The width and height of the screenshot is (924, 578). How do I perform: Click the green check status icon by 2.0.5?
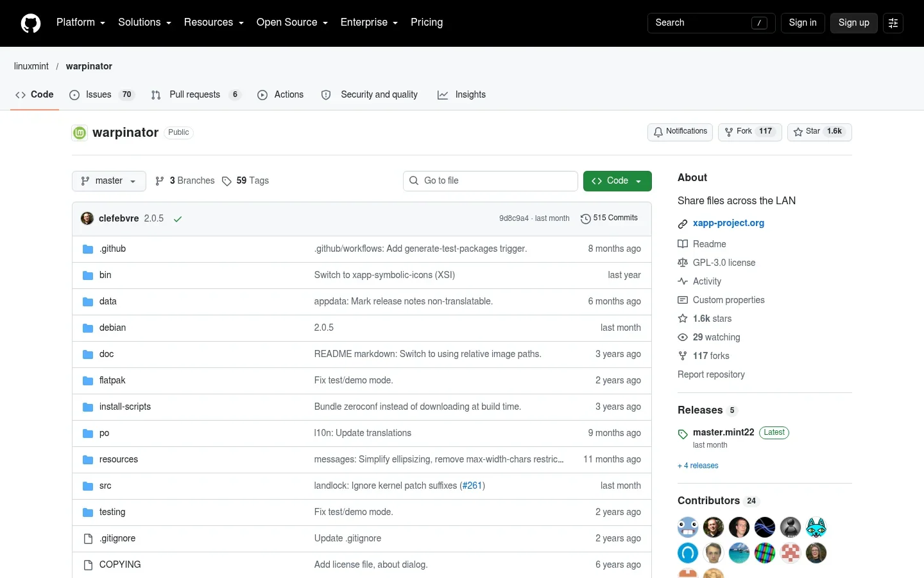click(x=178, y=219)
